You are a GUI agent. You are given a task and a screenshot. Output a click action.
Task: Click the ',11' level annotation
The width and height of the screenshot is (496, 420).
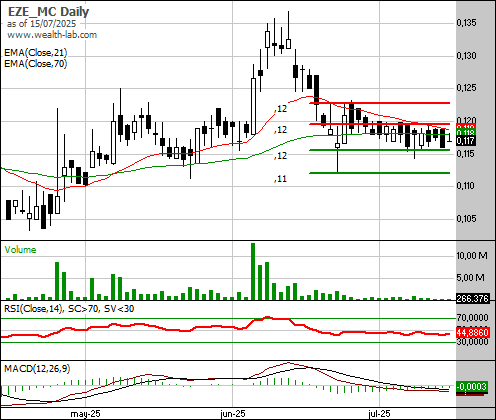pos(280,179)
